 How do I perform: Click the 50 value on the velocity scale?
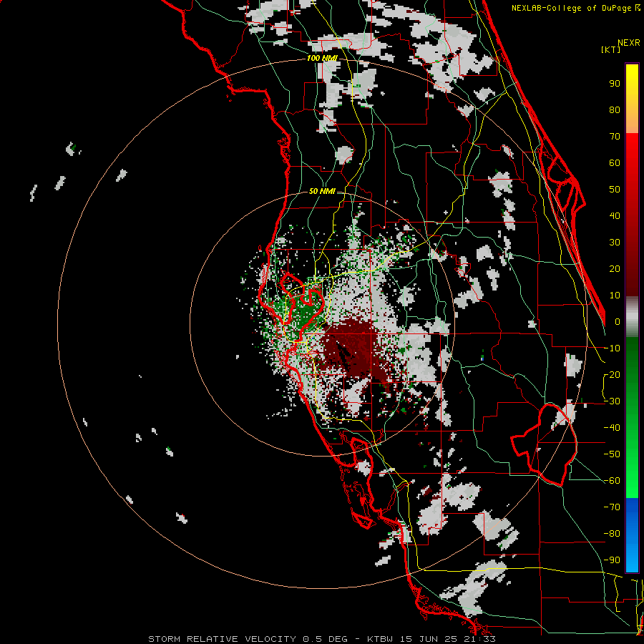click(615, 190)
